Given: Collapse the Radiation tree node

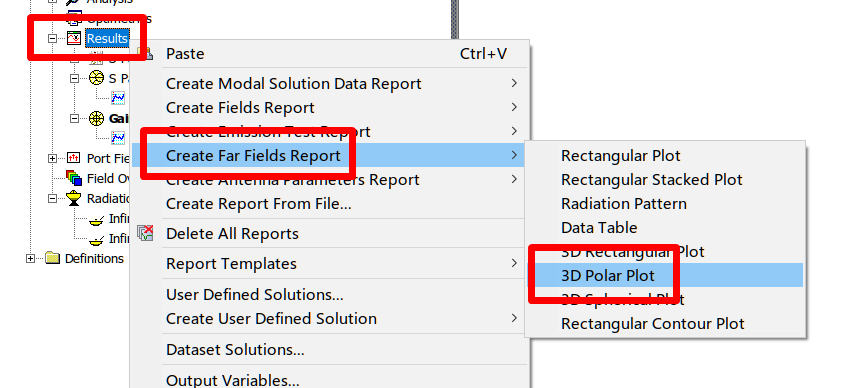Looking at the screenshot, I should (52, 199).
